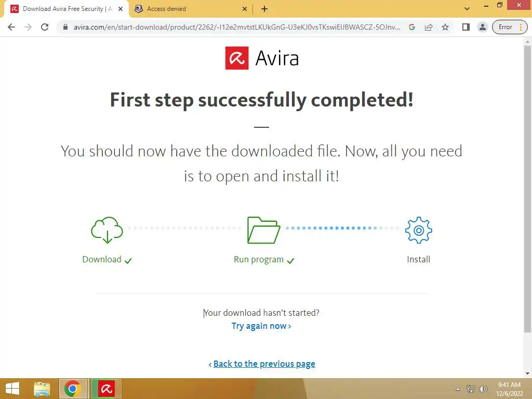Click the page vertical scrollbar
Image resolution: width=532 pixels, height=399 pixels.
[x=527, y=189]
